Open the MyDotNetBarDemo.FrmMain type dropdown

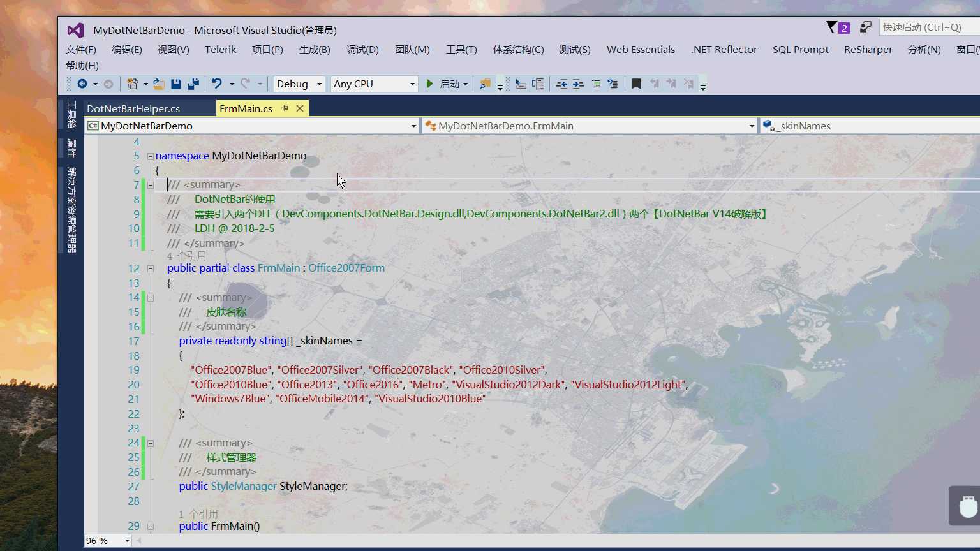coord(590,126)
